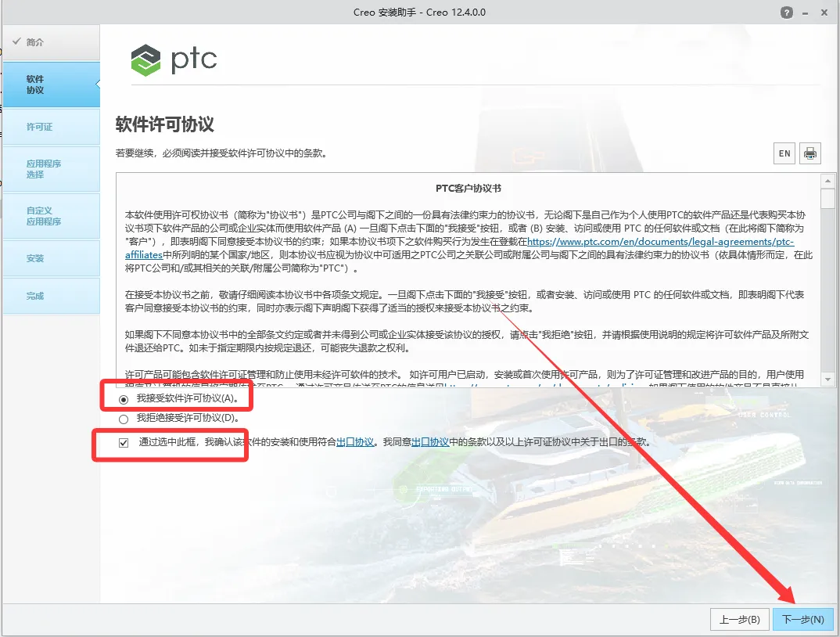This screenshot has width=840, height=637.
Task: Minimize the Creo installer window
Action: point(805,13)
